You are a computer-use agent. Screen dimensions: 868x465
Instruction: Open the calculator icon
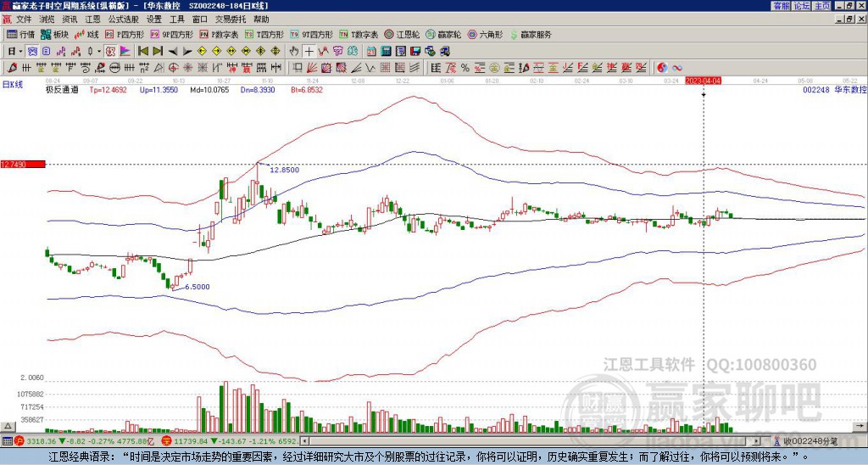pos(386,52)
